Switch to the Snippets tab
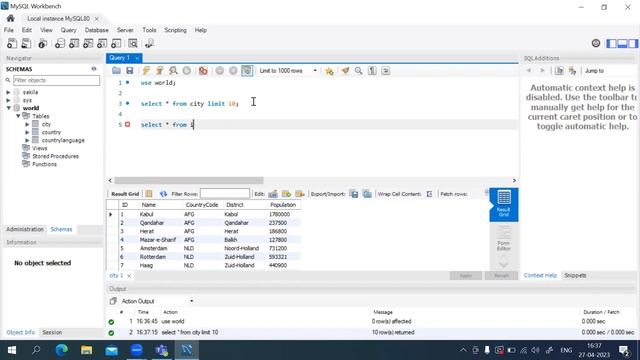The image size is (640, 360). pos(575,276)
